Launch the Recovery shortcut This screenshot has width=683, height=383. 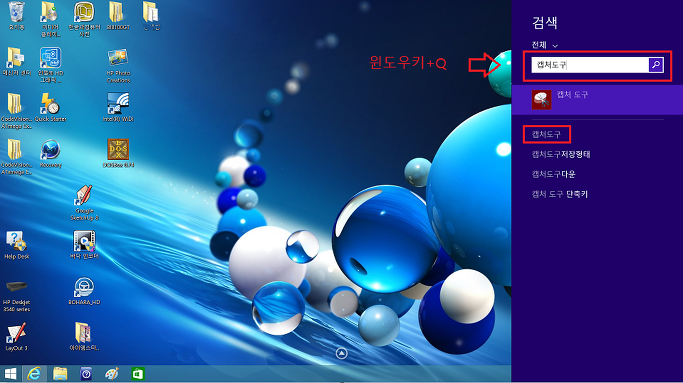[x=50, y=150]
